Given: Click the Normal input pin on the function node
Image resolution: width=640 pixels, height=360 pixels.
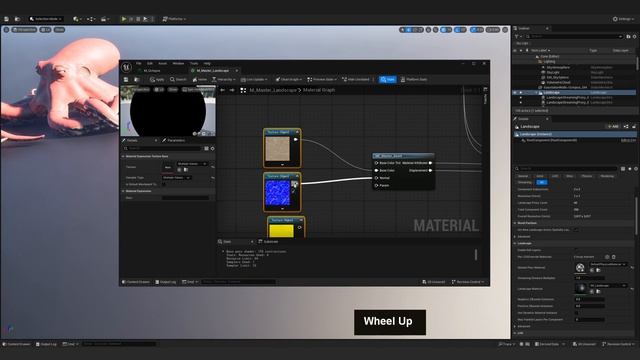Looking at the screenshot, I should (x=376, y=178).
